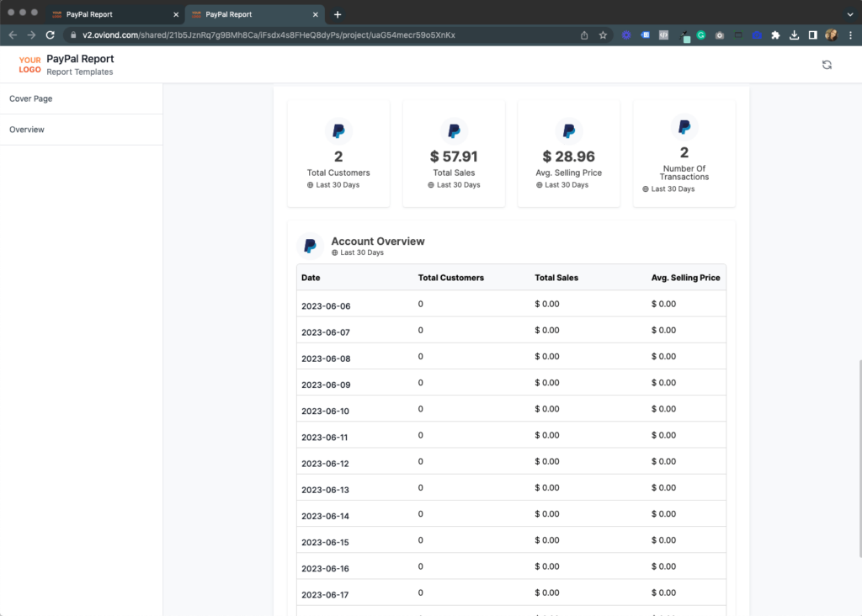Open the blue tag extension icon
862x616 pixels.
(645, 35)
